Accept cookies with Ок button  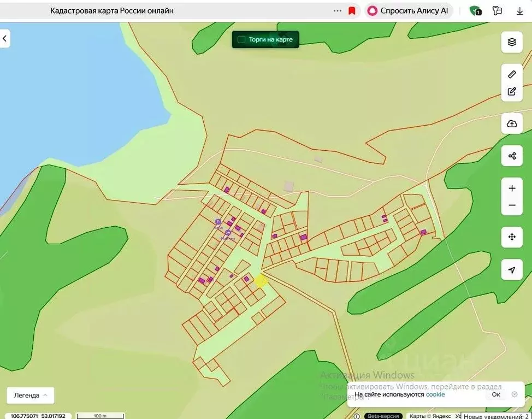496,394
